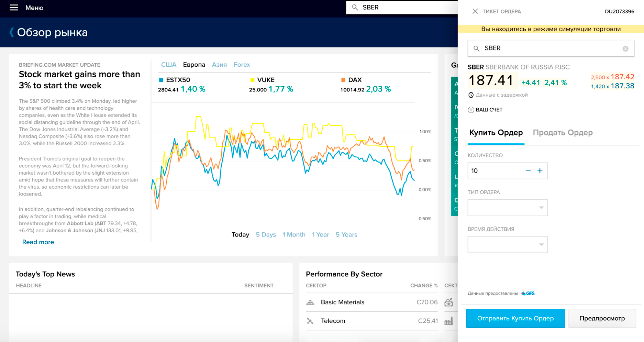This screenshot has width=644, height=342.
Task: Click СЕКТОР column header in sector table
Action: pos(316,286)
